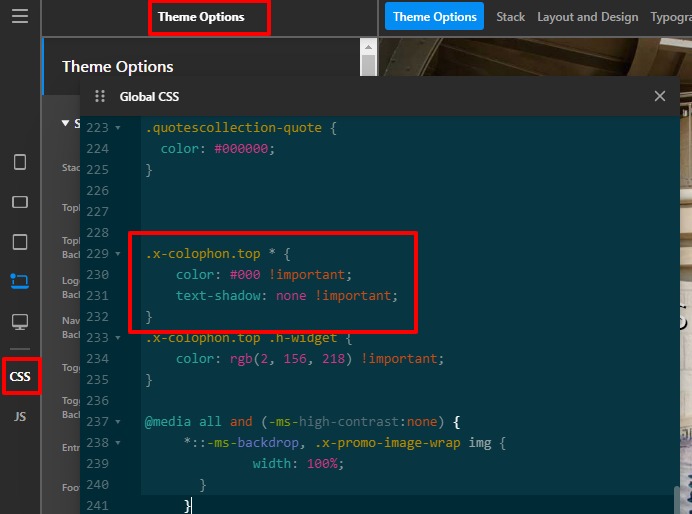Collapse the section triangle under Theme Options
This screenshot has height=514, width=692.
click(x=65, y=123)
